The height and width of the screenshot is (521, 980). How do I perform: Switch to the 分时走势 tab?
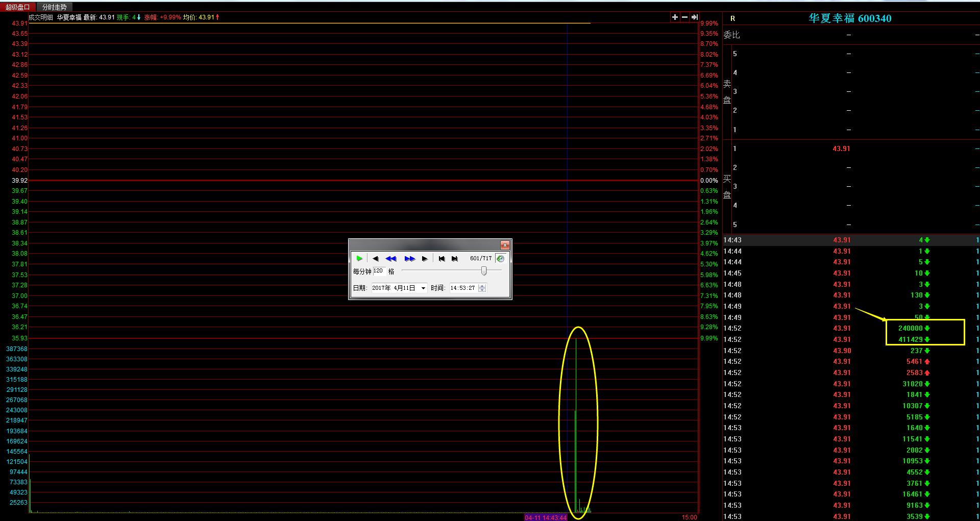tap(55, 7)
